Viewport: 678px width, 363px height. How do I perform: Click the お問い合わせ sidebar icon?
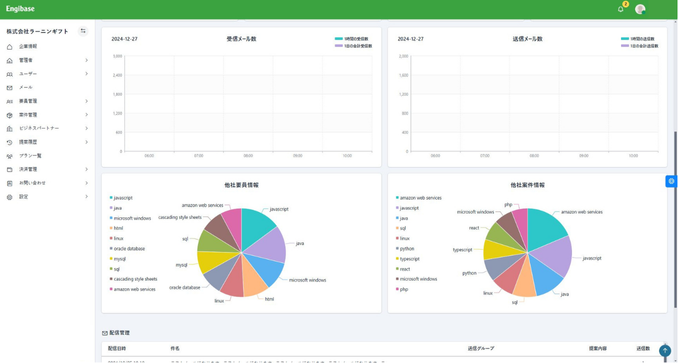tap(10, 183)
